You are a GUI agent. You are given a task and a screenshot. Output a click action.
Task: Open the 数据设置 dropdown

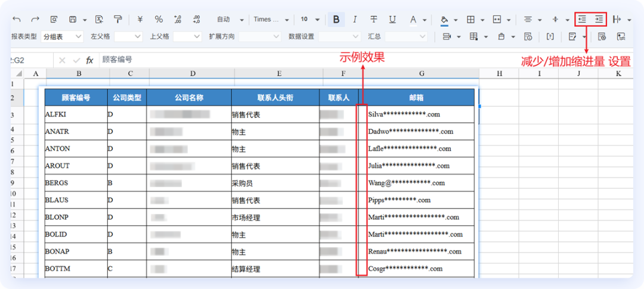pyautogui.click(x=340, y=36)
